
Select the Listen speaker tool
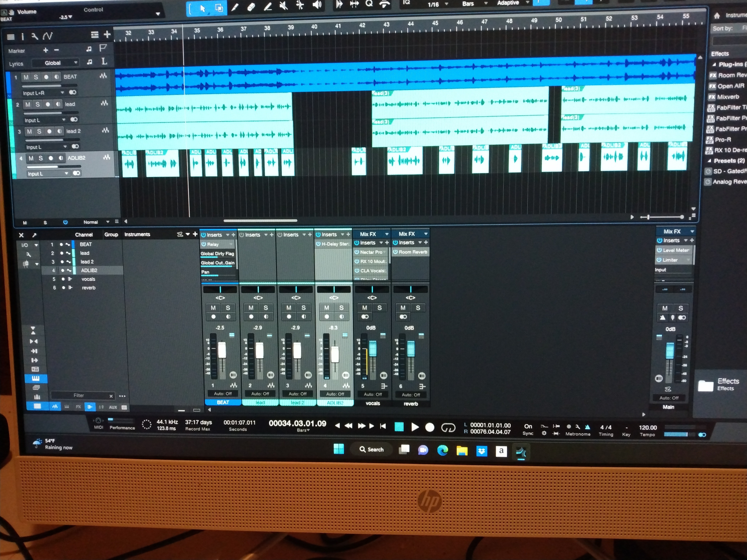(x=317, y=5)
